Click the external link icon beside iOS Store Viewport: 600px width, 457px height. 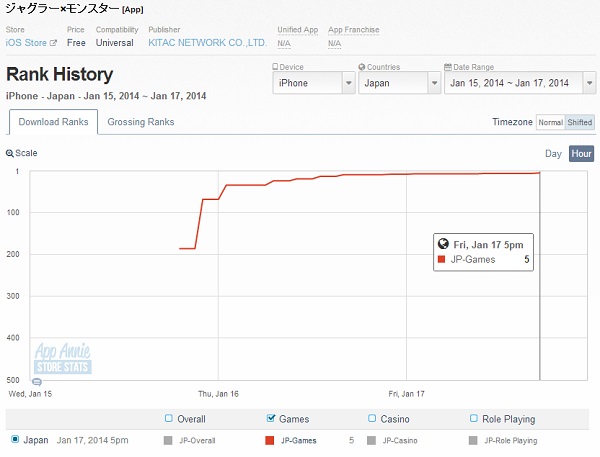(53, 43)
